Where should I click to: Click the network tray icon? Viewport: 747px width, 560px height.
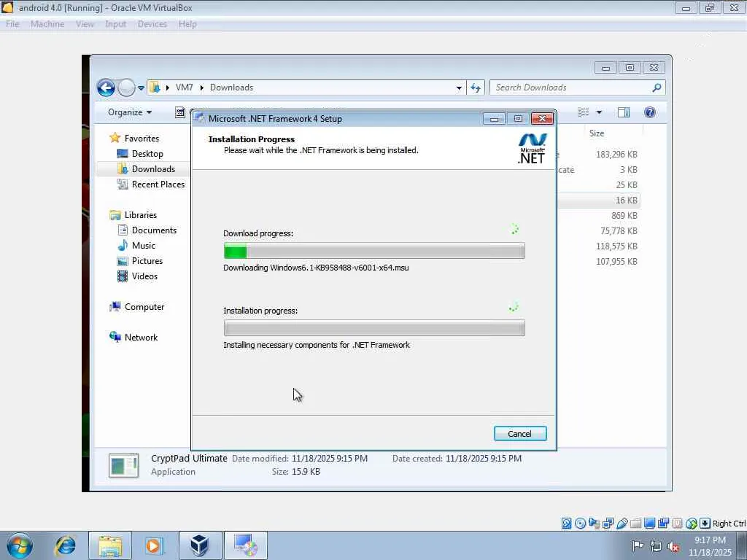tap(656, 546)
